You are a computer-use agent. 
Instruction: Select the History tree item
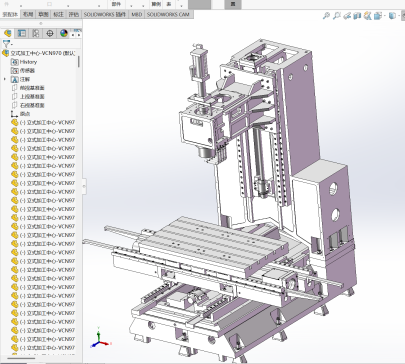coord(28,62)
